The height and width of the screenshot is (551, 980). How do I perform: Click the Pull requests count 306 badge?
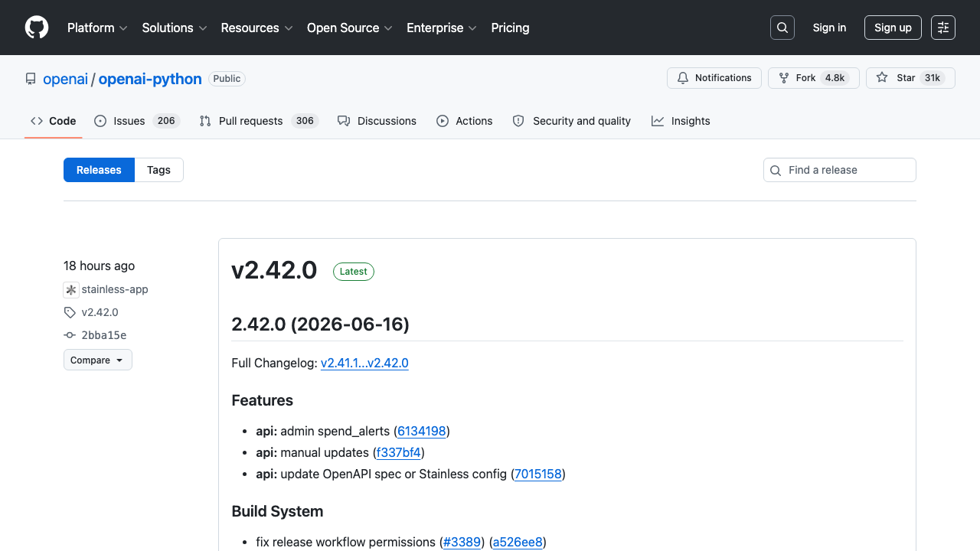pos(305,121)
